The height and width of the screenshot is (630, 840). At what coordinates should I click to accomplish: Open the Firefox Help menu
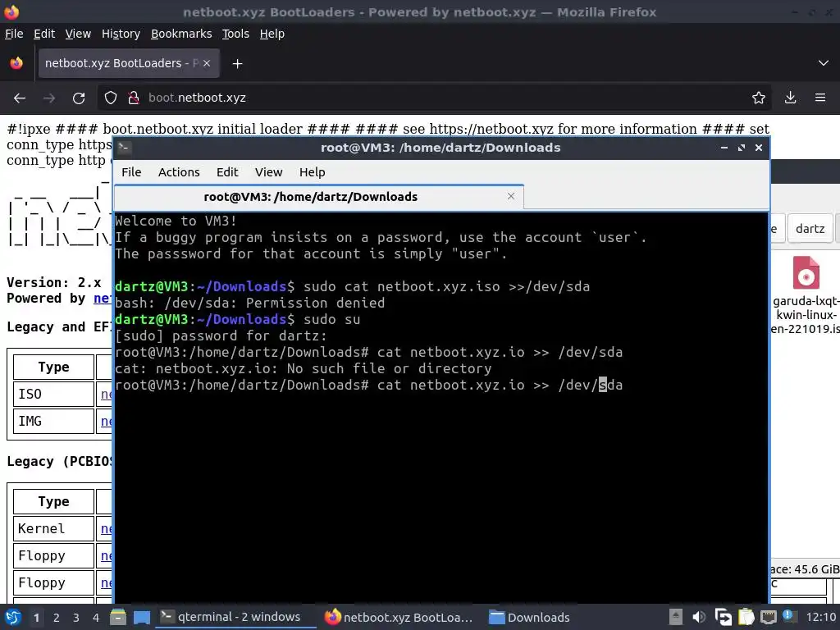pos(272,34)
